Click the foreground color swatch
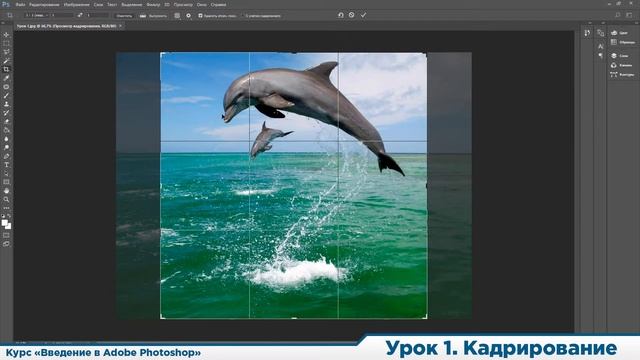Viewport: 640px width, 360px height. (x=4, y=222)
